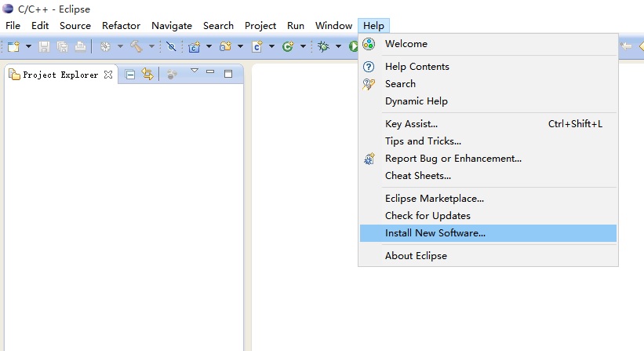Click the Build hammer icon

click(136, 46)
